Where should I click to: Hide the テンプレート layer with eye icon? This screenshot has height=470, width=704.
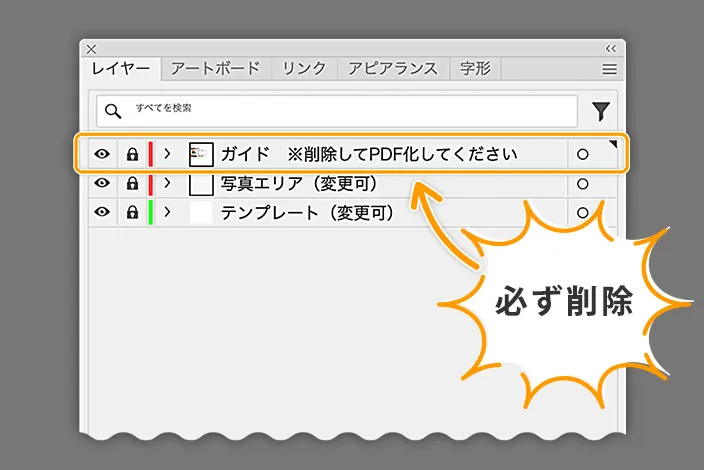coord(102,211)
